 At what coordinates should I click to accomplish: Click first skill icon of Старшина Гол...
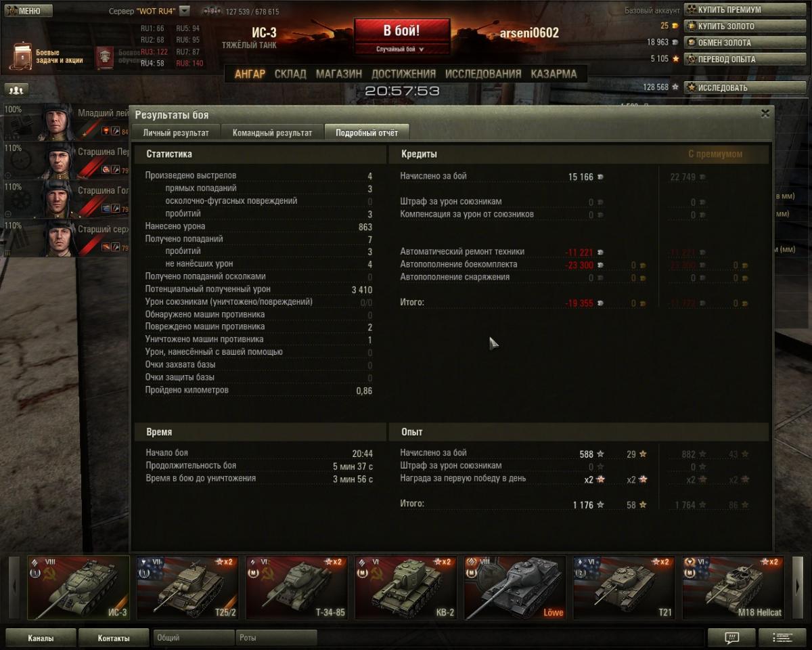(x=106, y=209)
